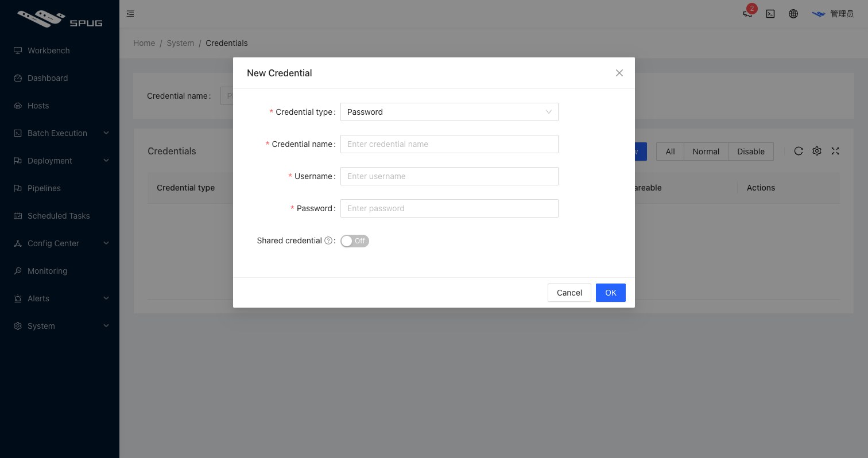Select the All filter tab
Viewport: 868px width, 458px height.
(x=670, y=152)
